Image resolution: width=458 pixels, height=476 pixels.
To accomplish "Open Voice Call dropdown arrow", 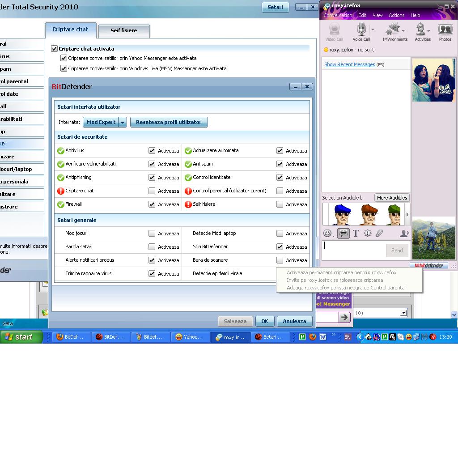I will (373, 30).
